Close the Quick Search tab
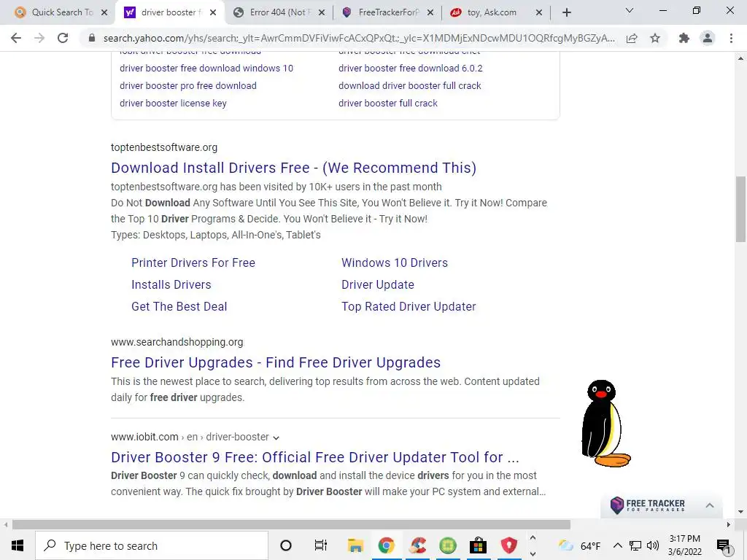 [x=104, y=12]
